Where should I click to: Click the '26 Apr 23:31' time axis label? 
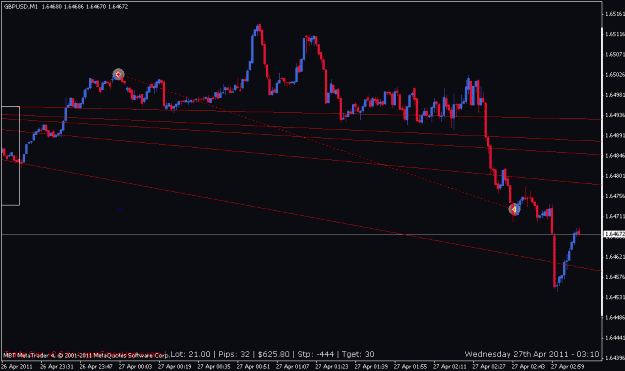(x=57, y=366)
